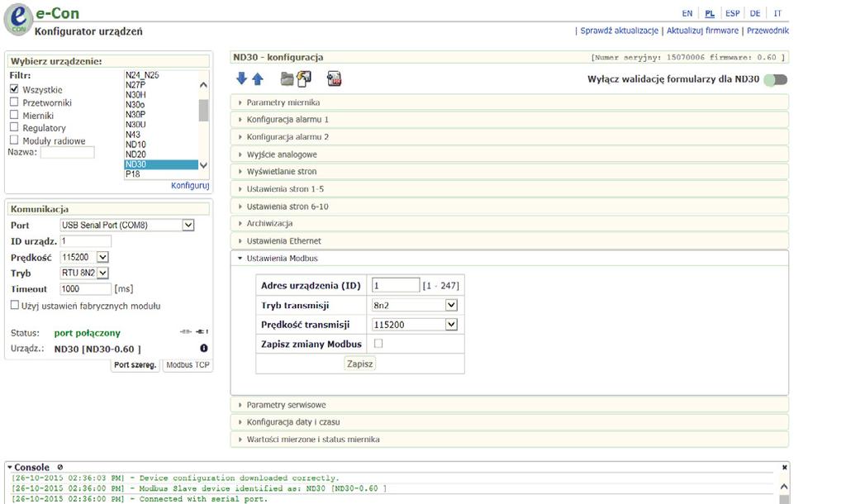The image size is (846, 504).
Task: Click the device list scrollbar thumb
Action: [x=203, y=111]
